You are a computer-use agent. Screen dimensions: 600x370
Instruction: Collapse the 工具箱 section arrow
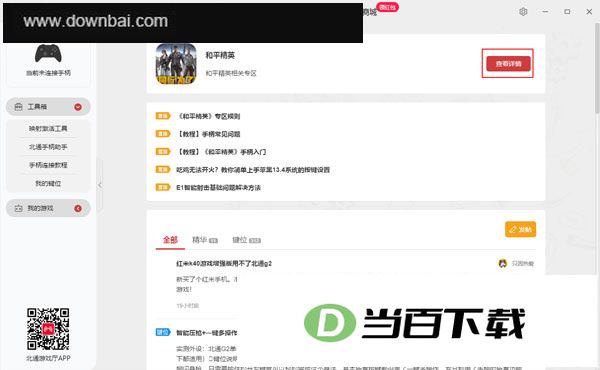click(x=78, y=107)
